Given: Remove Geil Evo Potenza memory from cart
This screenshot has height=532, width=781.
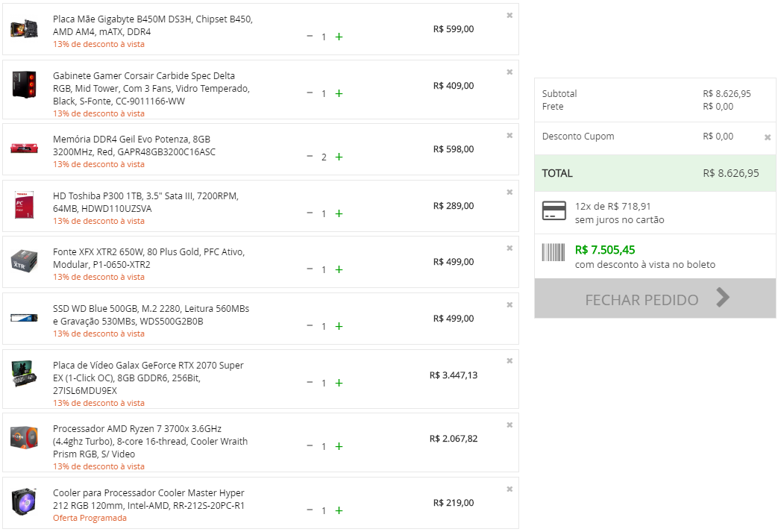Looking at the screenshot, I should (x=509, y=136).
